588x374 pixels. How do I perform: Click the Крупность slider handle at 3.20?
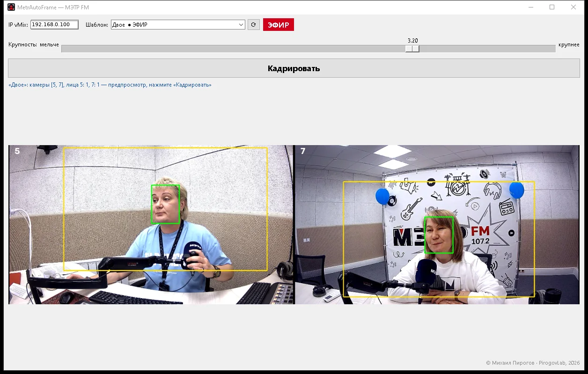(412, 49)
